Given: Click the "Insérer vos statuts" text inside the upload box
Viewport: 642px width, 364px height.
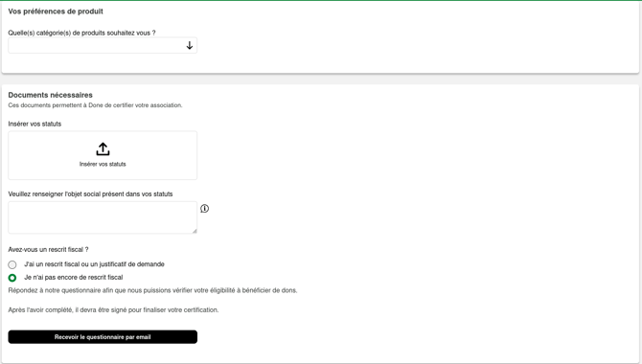Looking at the screenshot, I should tap(103, 164).
